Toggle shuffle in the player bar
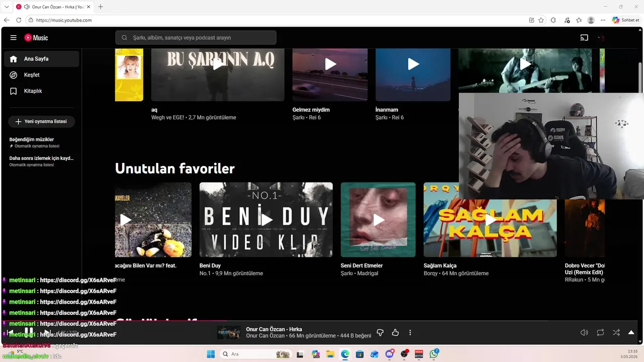The width and height of the screenshot is (644, 362). pyautogui.click(x=616, y=332)
